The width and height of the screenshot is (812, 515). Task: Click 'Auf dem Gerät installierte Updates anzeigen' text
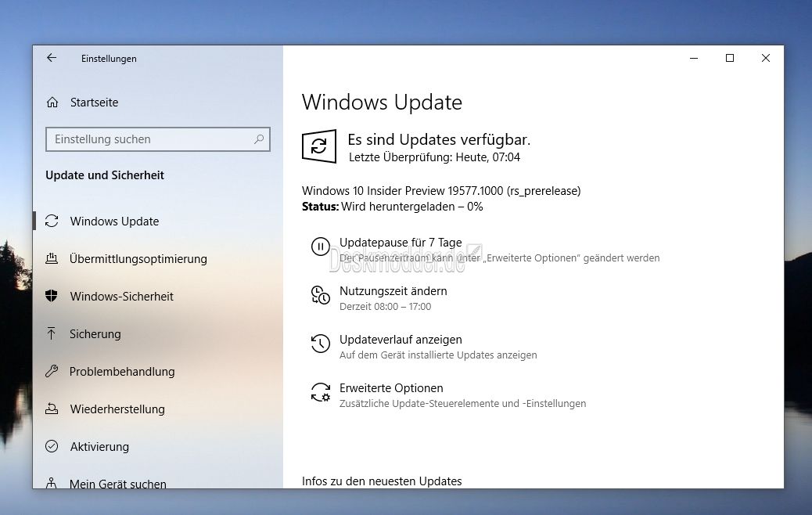[438, 355]
